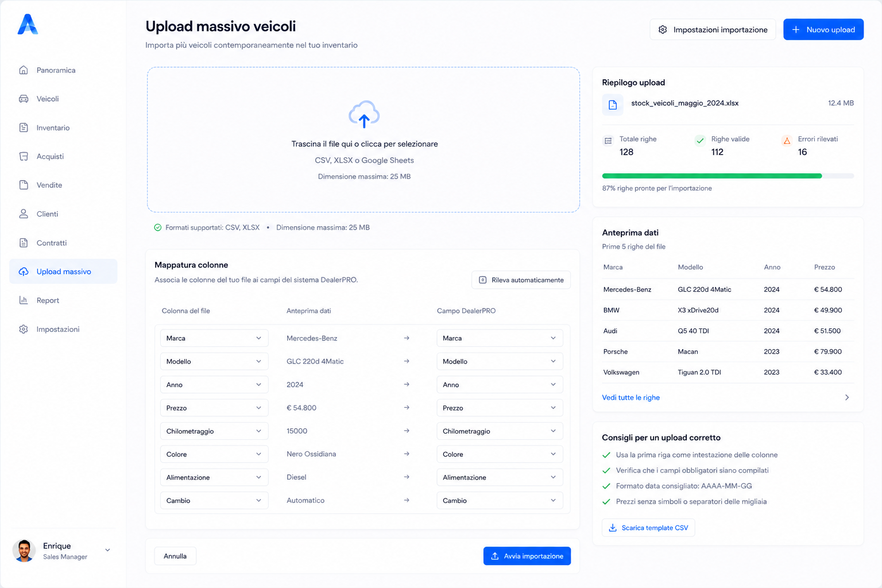
Task: Click the DealerPRO logo icon
Action: tap(28, 24)
